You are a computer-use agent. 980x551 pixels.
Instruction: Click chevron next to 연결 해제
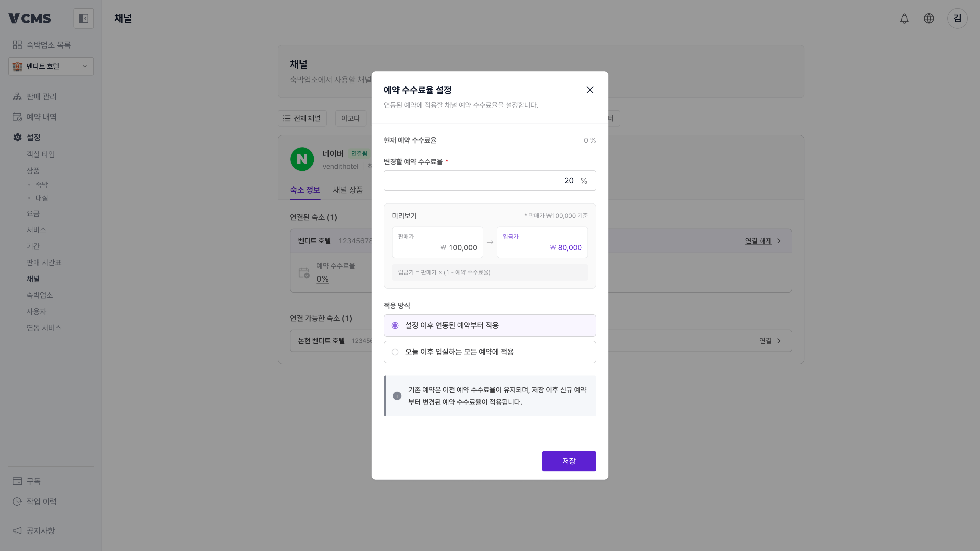tap(779, 241)
